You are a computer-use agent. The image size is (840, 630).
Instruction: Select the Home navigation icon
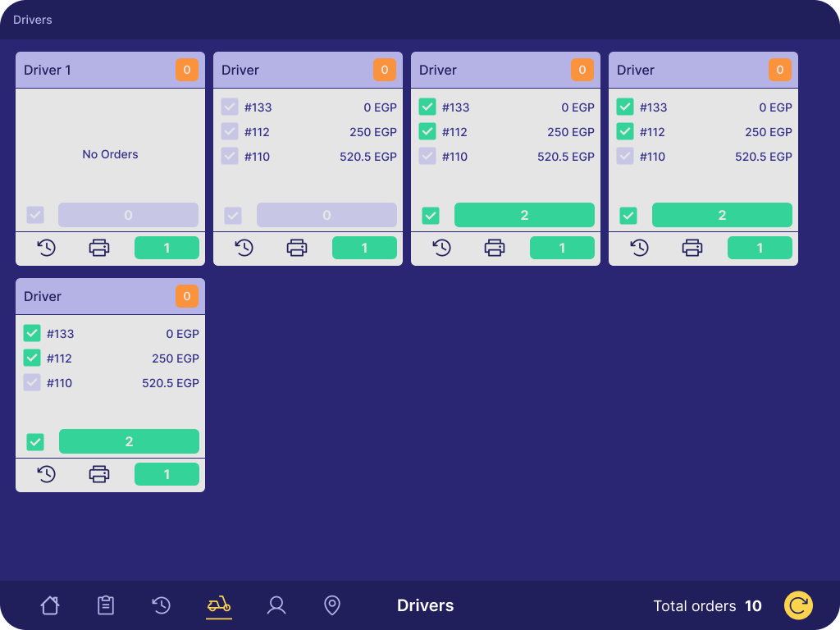(x=49, y=605)
